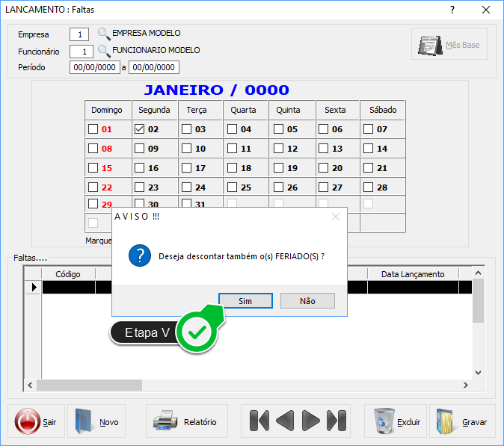Image resolution: width=504 pixels, height=446 pixels.
Task: Click the Empresa code input field
Action: pos(79,34)
